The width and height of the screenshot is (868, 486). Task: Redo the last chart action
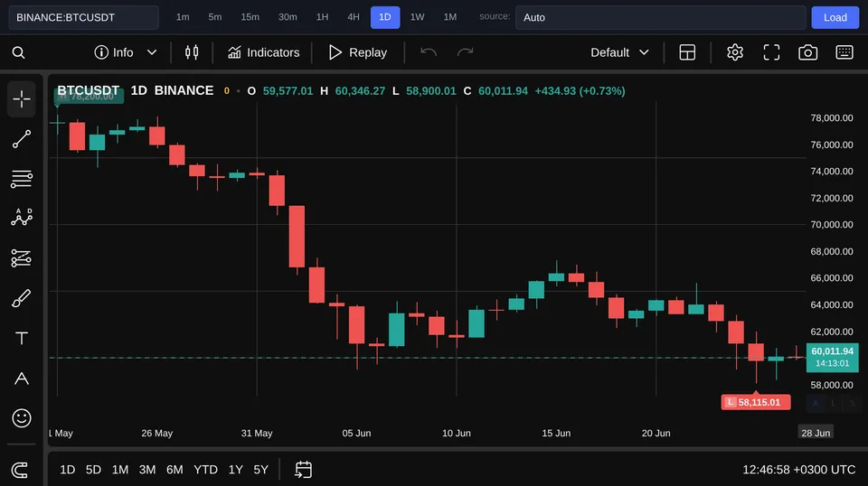point(465,52)
